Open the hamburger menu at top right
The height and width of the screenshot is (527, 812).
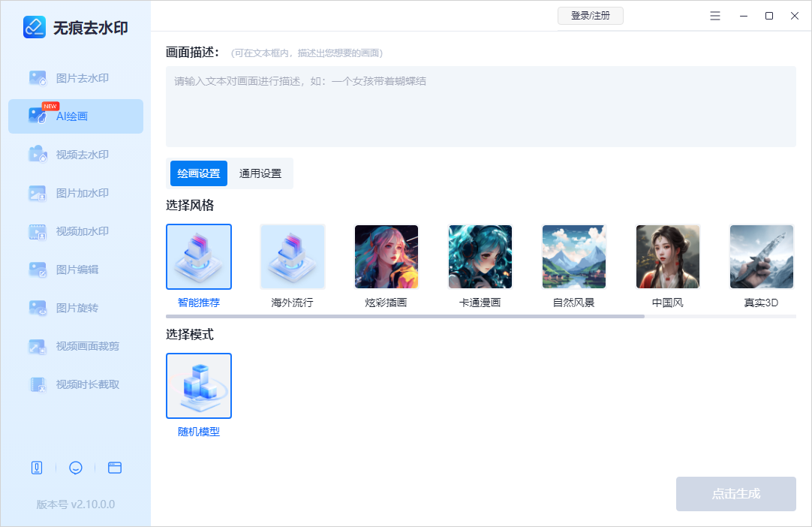pos(714,15)
